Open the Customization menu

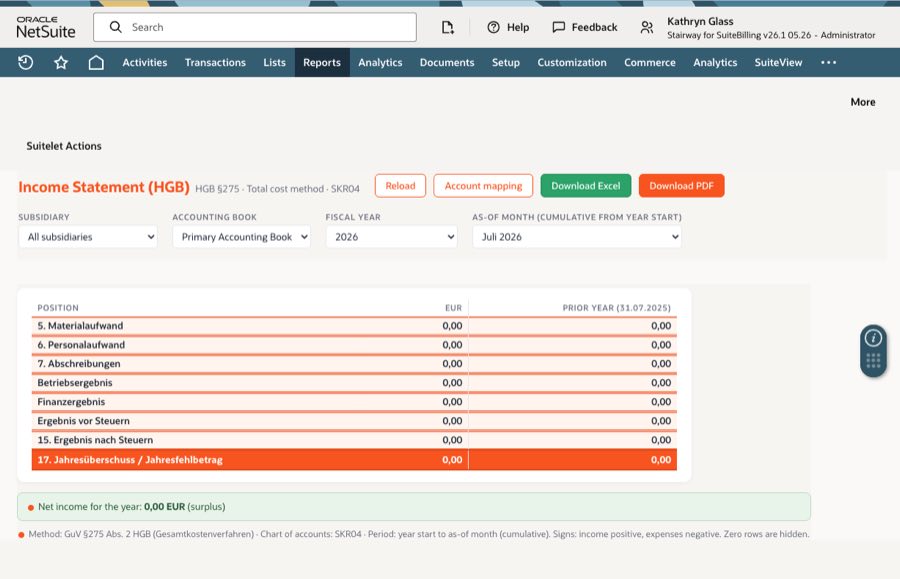click(x=572, y=63)
